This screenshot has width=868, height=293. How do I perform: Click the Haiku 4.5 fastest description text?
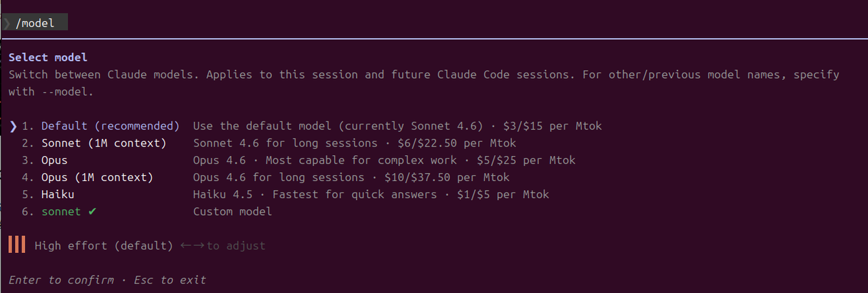pos(371,195)
